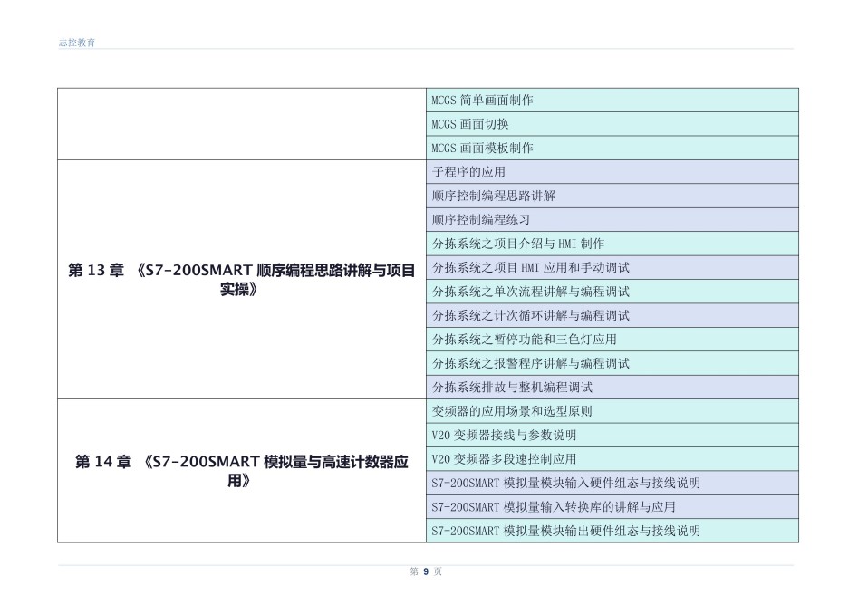Click the 第 14 章 chapter title cell
The height and width of the screenshot is (614, 868).
241,471
